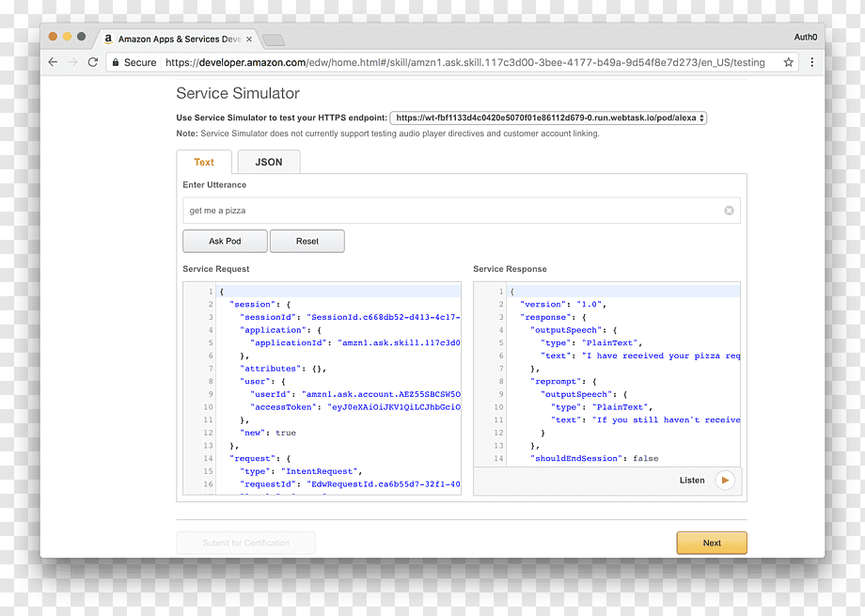Click the Service Simulator heading
This screenshot has height=616, width=865.
pos(238,93)
